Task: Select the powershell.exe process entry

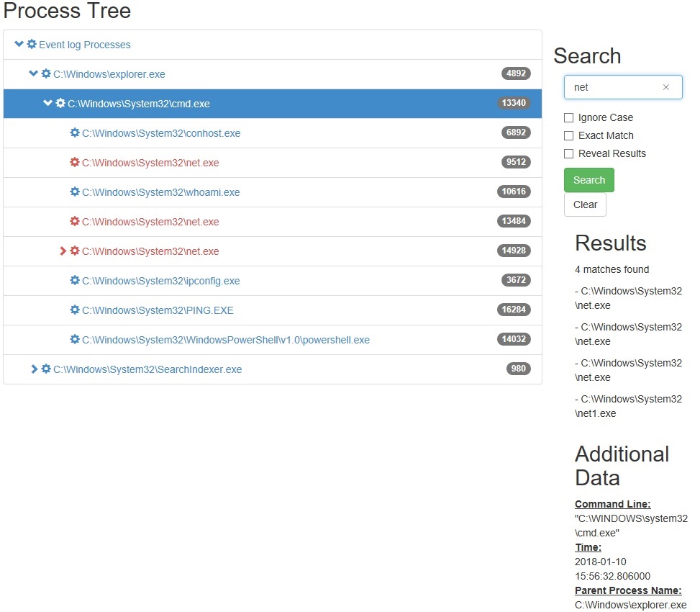Action: [x=225, y=340]
